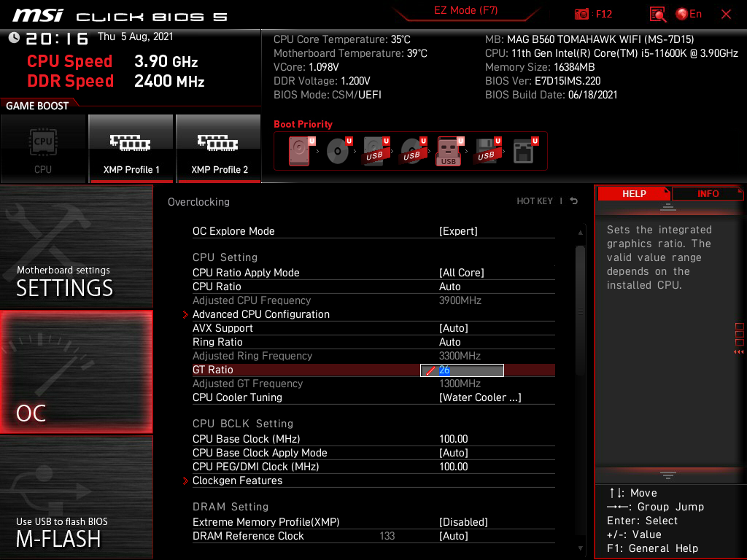747x560 pixels.
Task: Change CPU Cooler Tuning [Water Cooler] option
Action: (480, 397)
